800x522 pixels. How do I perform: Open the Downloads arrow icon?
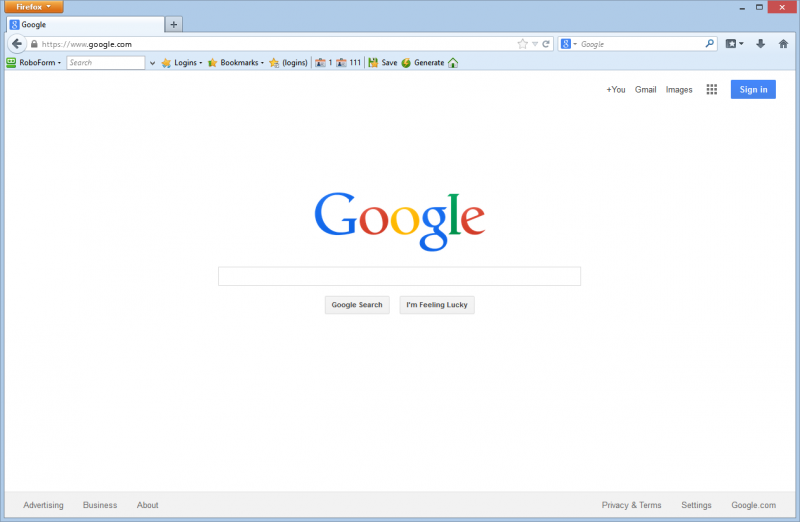[760, 44]
